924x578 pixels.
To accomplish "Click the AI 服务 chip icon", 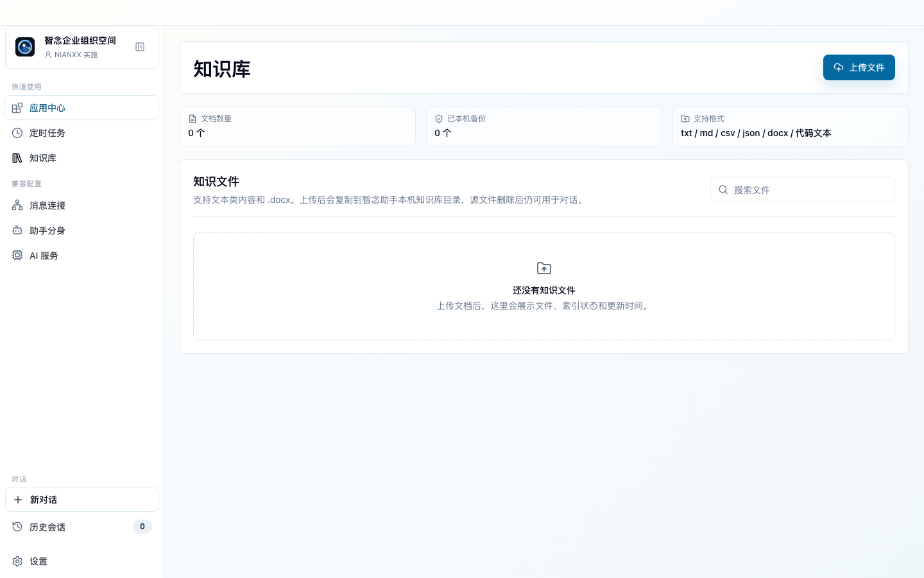I will click(x=17, y=256).
